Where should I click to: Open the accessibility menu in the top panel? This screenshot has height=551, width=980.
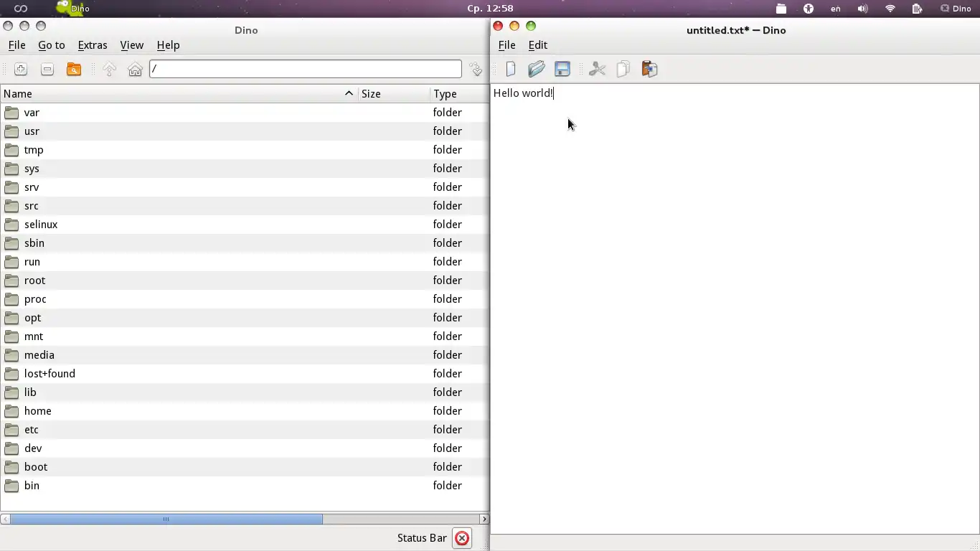coord(809,9)
